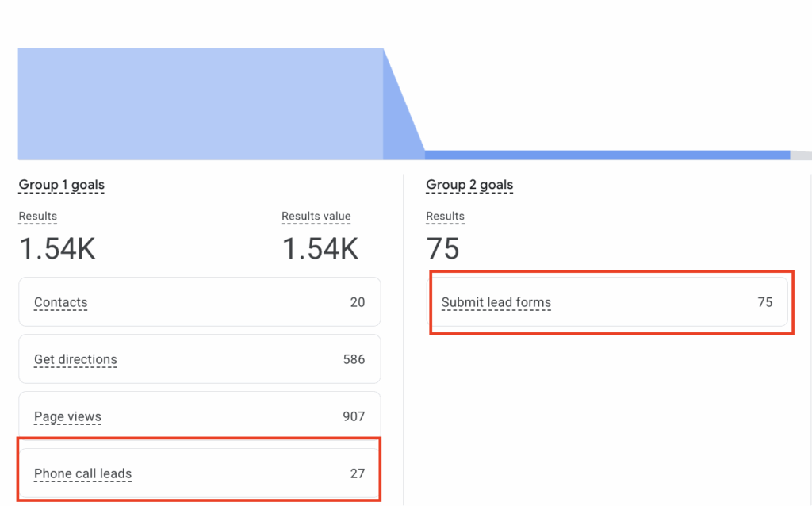This screenshot has height=506, width=812.
Task: Open the Submit lead forms goal
Action: coord(496,302)
